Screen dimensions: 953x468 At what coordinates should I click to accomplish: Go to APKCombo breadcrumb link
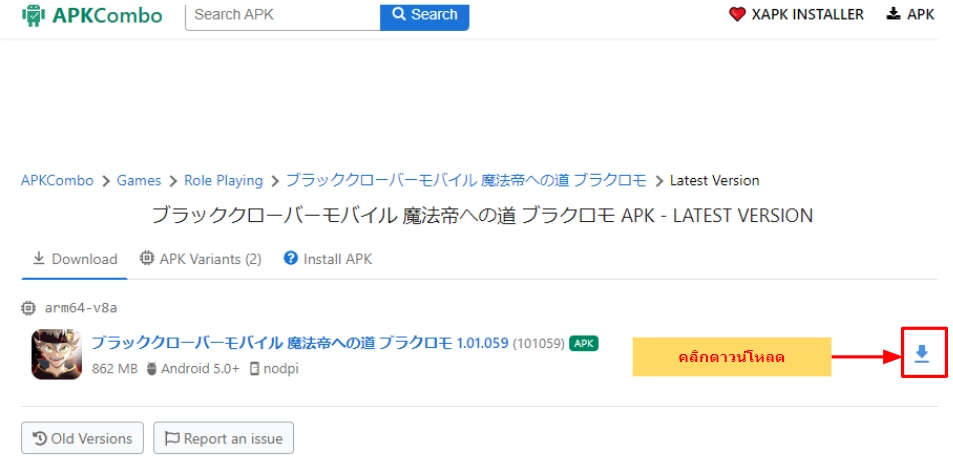point(57,181)
